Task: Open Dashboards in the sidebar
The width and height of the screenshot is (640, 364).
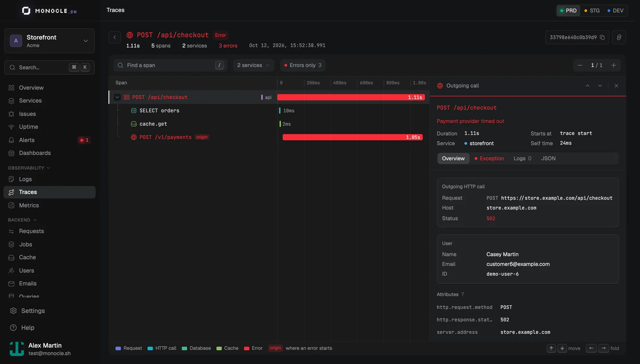Action: 49,153
